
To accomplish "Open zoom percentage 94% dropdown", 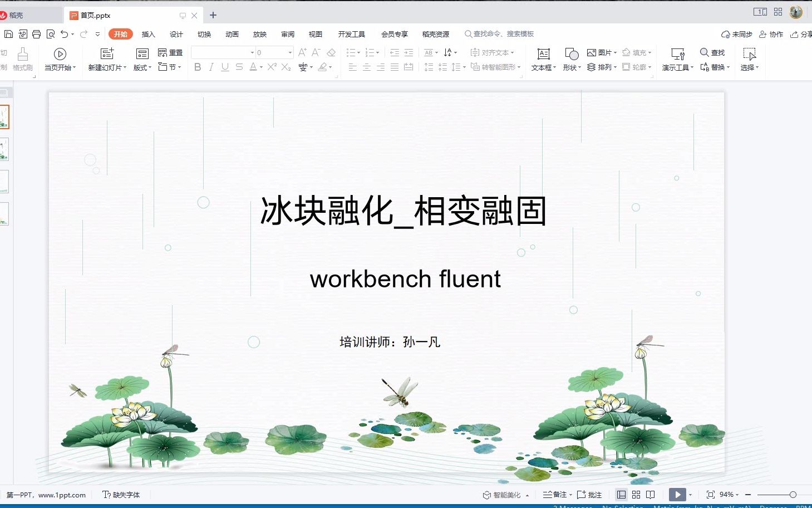I will (x=737, y=495).
